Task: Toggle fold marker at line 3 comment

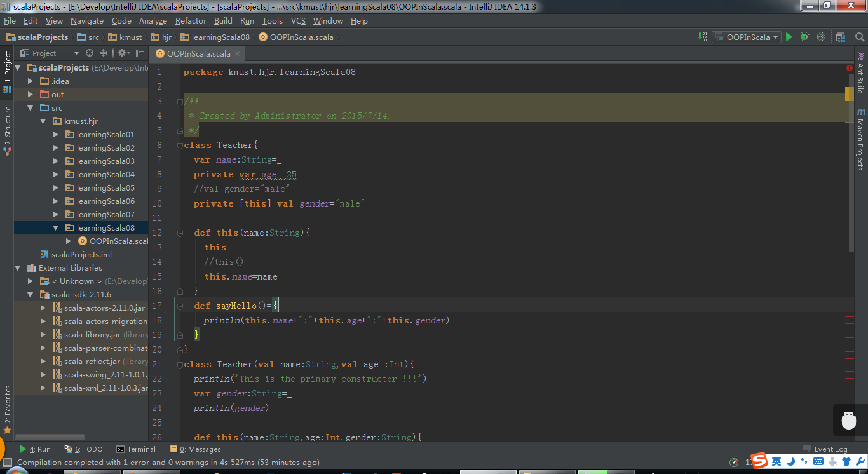Action: [x=179, y=101]
